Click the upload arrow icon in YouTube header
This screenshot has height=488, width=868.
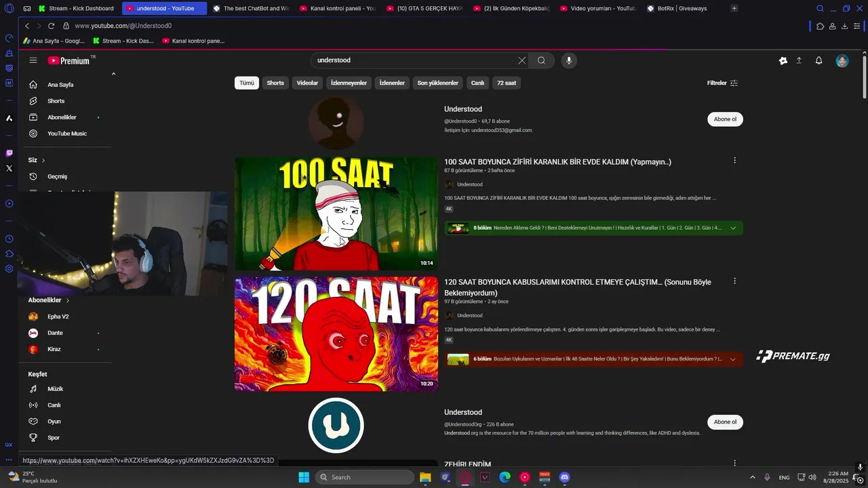coord(799,60)
